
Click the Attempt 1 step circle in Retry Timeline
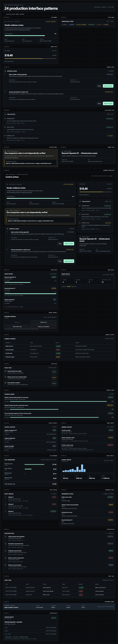click(5, 497)
